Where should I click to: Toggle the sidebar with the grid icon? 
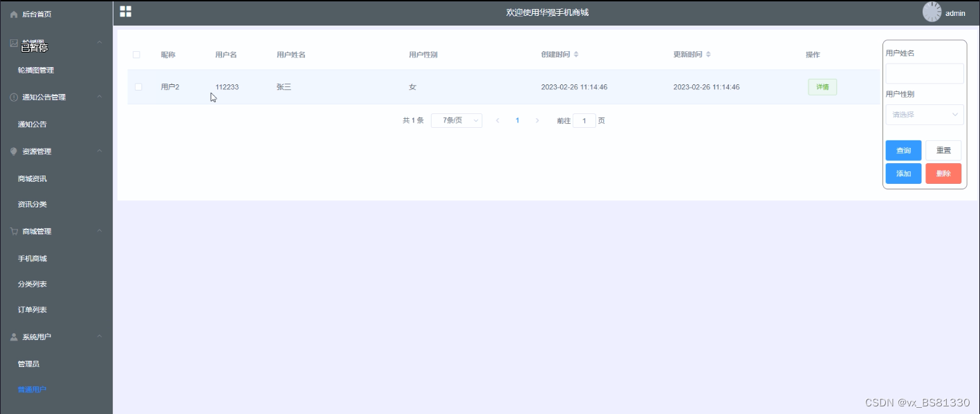tap(125, 11)
